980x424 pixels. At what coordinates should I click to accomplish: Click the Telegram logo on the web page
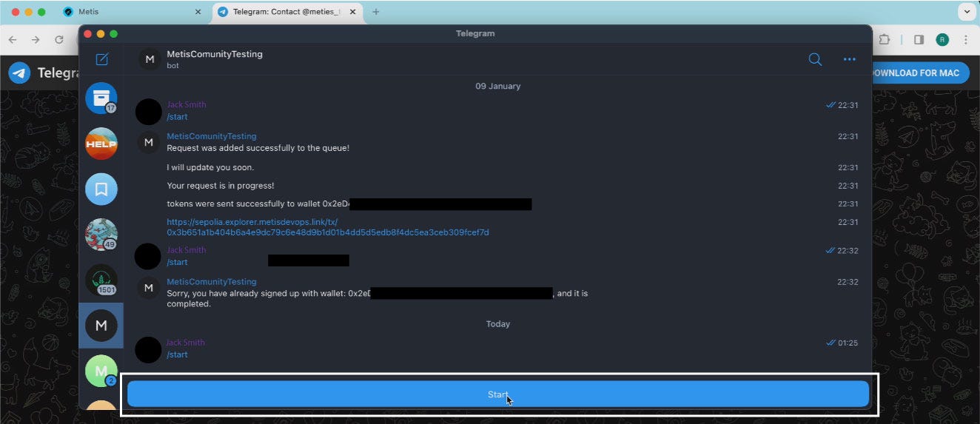[20, 73]
